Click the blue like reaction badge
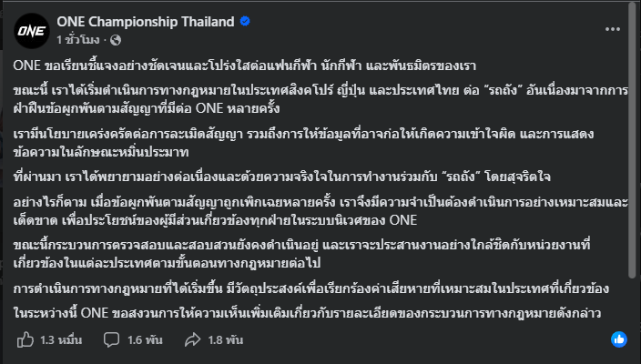 (x=619, y=339)
